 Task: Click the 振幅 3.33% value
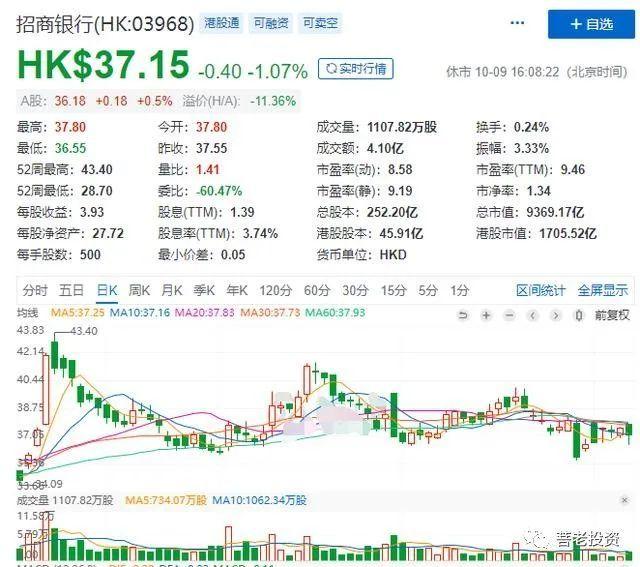point(531,149)
